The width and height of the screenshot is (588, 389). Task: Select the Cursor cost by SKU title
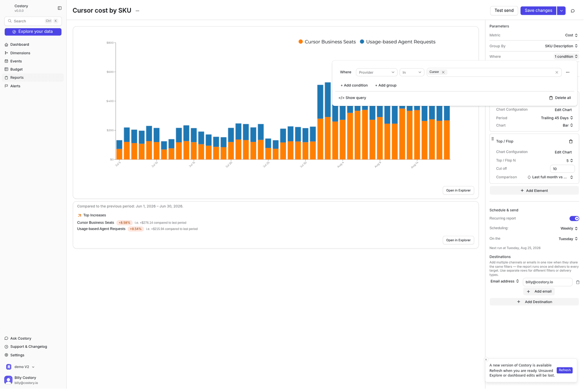point(102,11)
